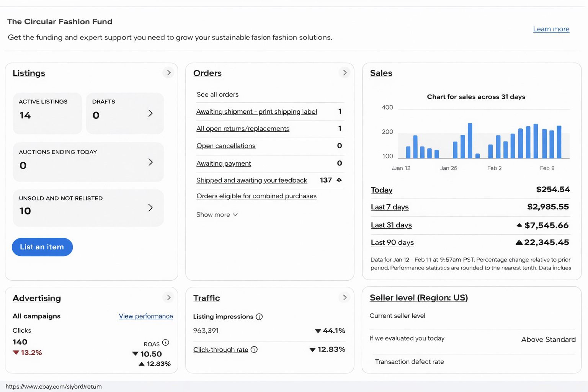
Task: Click the Orders panel arrow icon
Action: [x=345, y=73]
